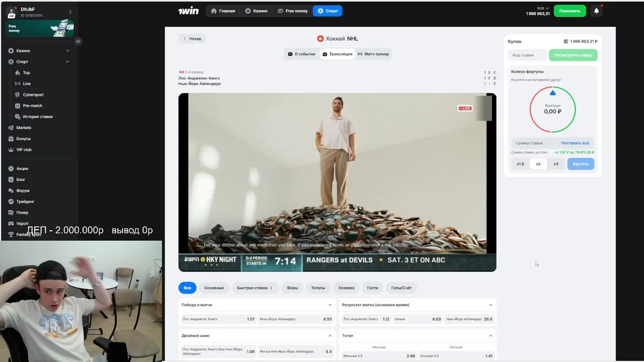The width and height of the screenshot is (644, 362).
Task: Select the Форы filter
Action: pyautogui.click(x=292, y=288)
